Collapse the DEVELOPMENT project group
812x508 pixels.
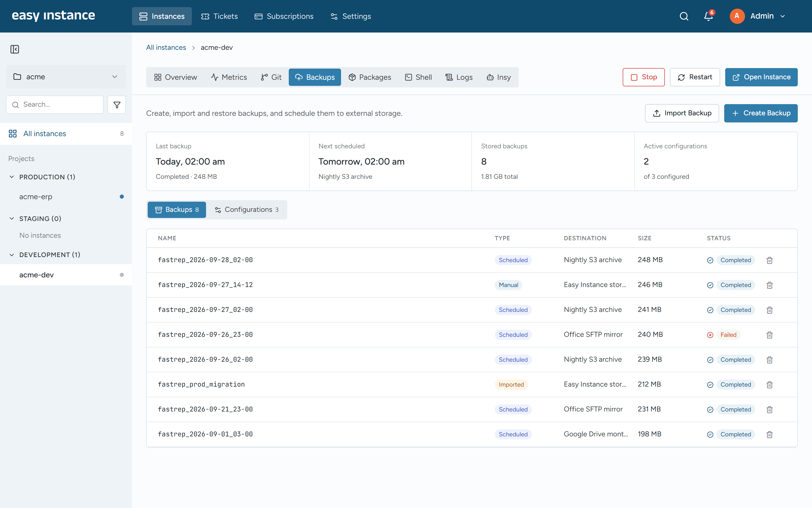pos(12,255)
